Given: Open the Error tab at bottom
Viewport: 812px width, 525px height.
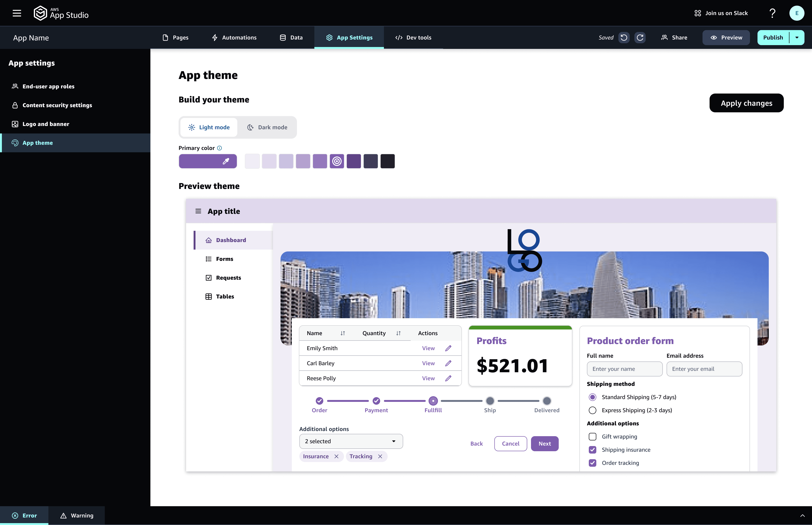Looking at the screenshot, I should [24, 515].
